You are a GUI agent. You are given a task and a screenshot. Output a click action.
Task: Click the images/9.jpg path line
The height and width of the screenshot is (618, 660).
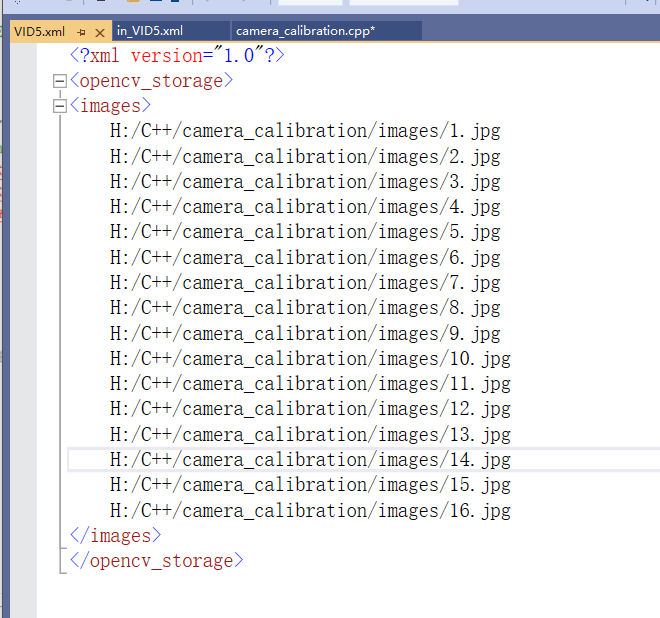[305, 333]
